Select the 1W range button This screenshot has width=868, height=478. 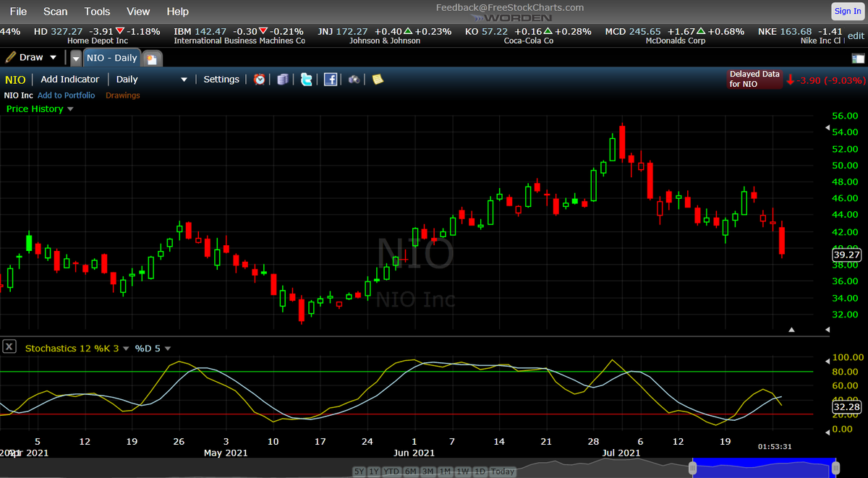click(463, 471)
